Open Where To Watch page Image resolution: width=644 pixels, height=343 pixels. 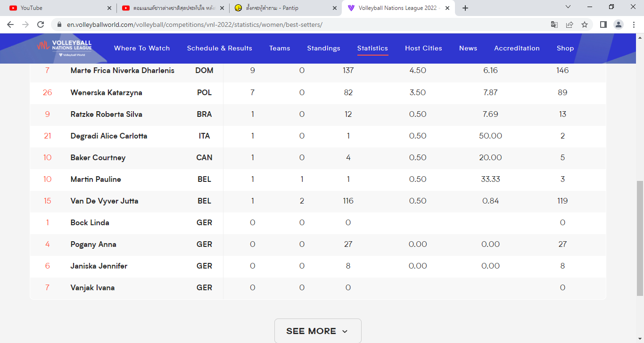tap(142, 48)
